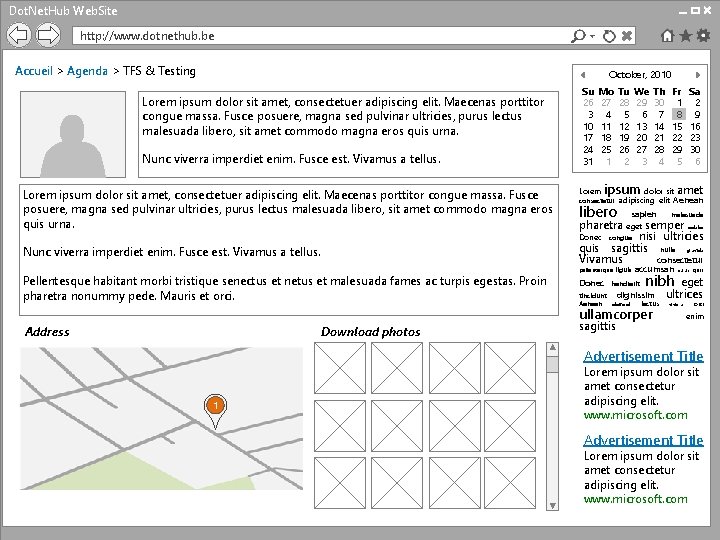Open the first Advertisement Title link
The image size is (720, 540).
pyautogui.click(x=643, y=356)
